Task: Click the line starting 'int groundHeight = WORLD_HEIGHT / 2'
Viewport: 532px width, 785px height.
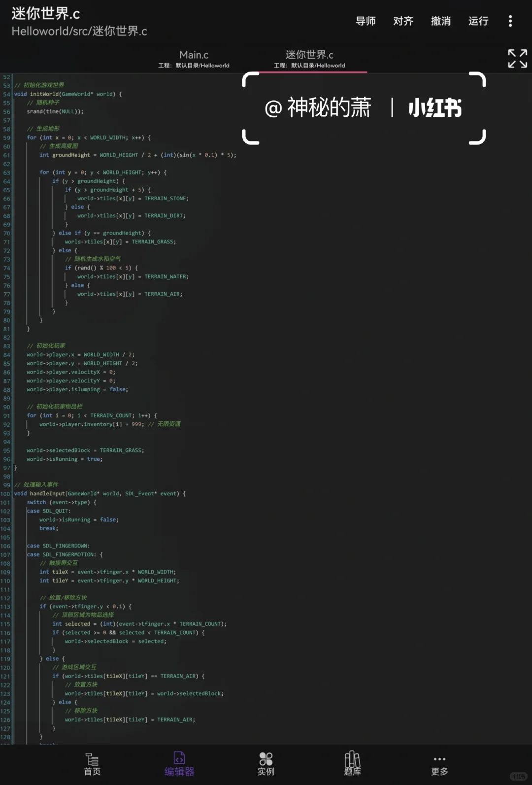Action: 138,155
